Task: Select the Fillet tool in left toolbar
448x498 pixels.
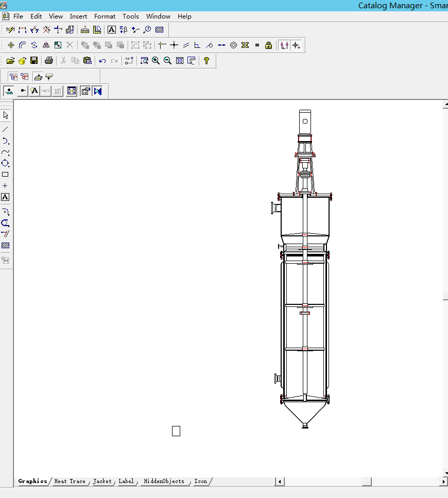Action: tap(5, 212)
